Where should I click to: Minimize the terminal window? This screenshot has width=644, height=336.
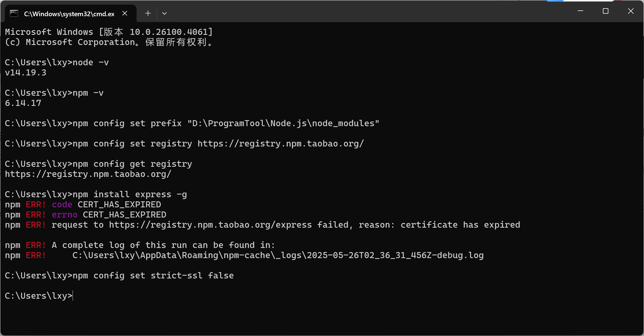click(x=580, y=11)
